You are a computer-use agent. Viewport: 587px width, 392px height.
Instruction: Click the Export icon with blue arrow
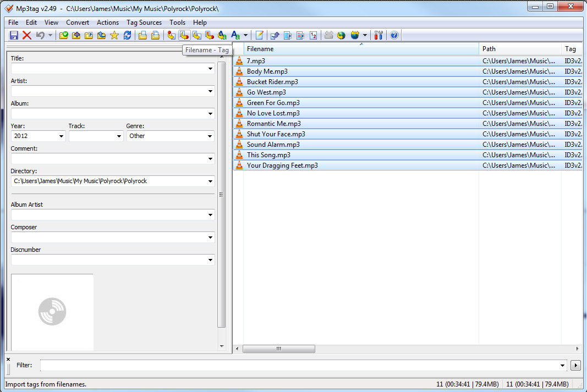(275, 35)
